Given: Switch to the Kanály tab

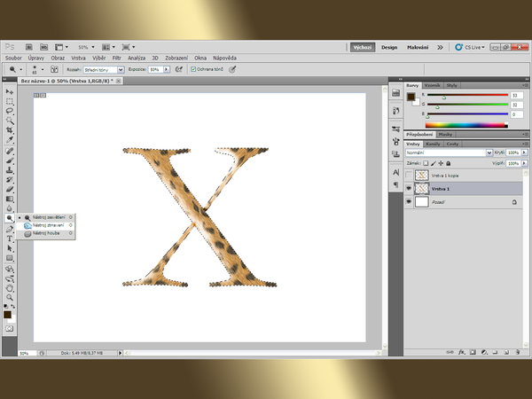Looking at the screenshot, I should 433,143.
